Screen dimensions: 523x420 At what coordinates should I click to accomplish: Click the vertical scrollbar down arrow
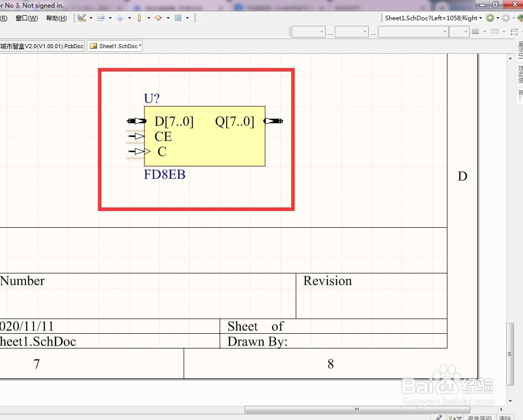click(510, 401)
